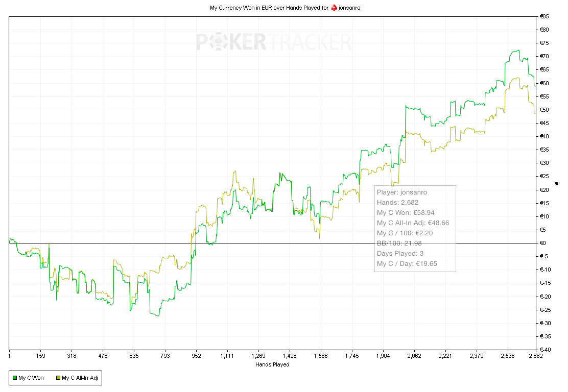Click tooltip line "My C / Day: €19.65"
This screenshot has height=392, width=568.
(407, 263)
